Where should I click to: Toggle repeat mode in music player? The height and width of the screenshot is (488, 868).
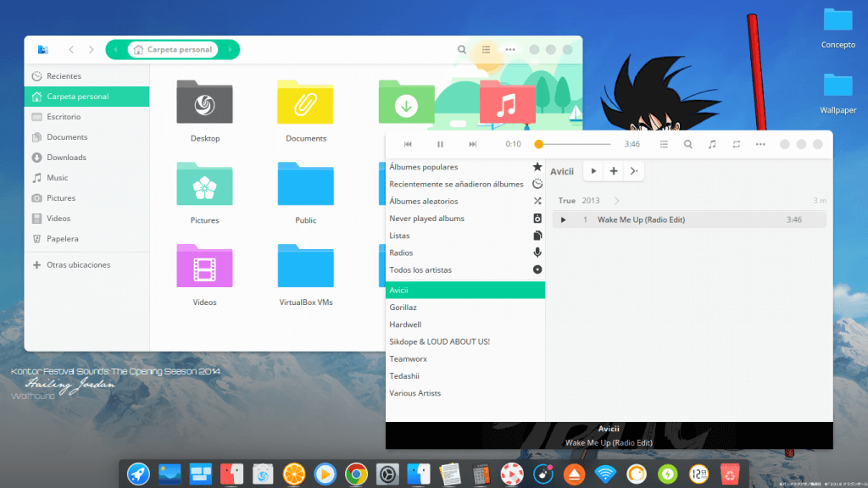[737, 144]
